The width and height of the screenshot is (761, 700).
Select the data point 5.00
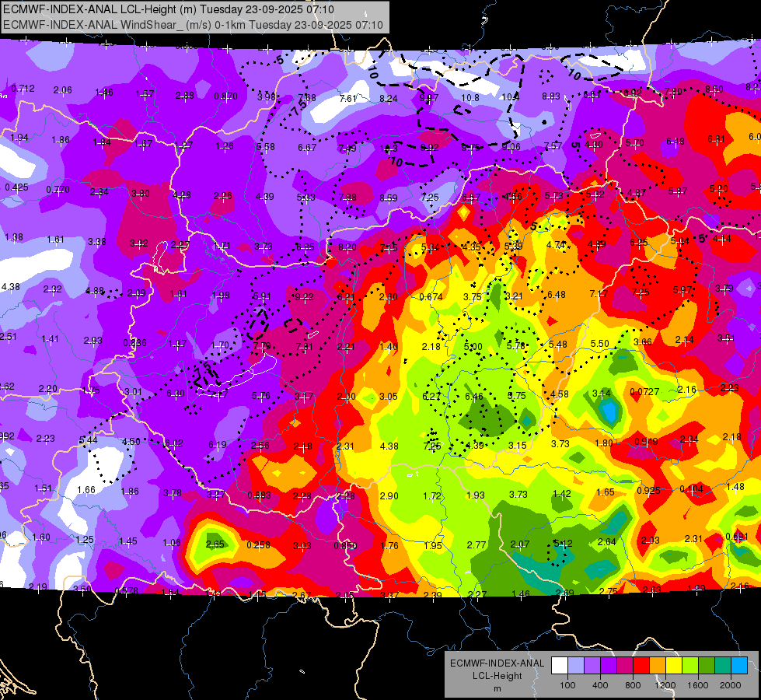coord(473,346)
